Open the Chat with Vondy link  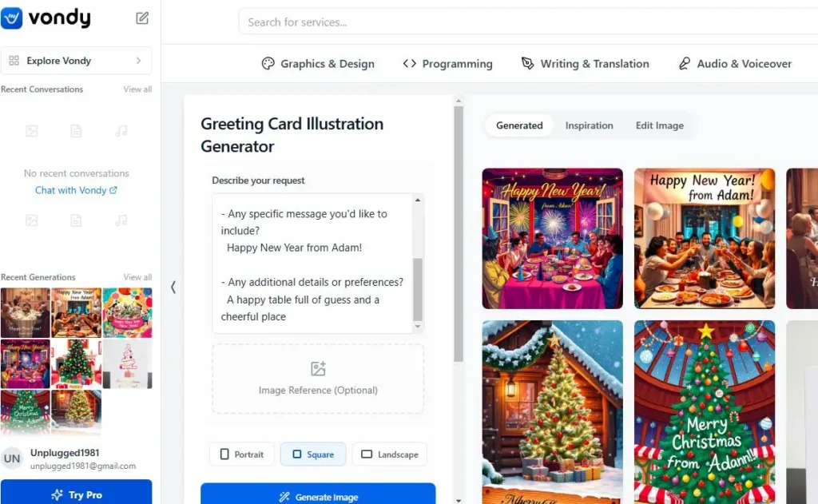[76, 190]
